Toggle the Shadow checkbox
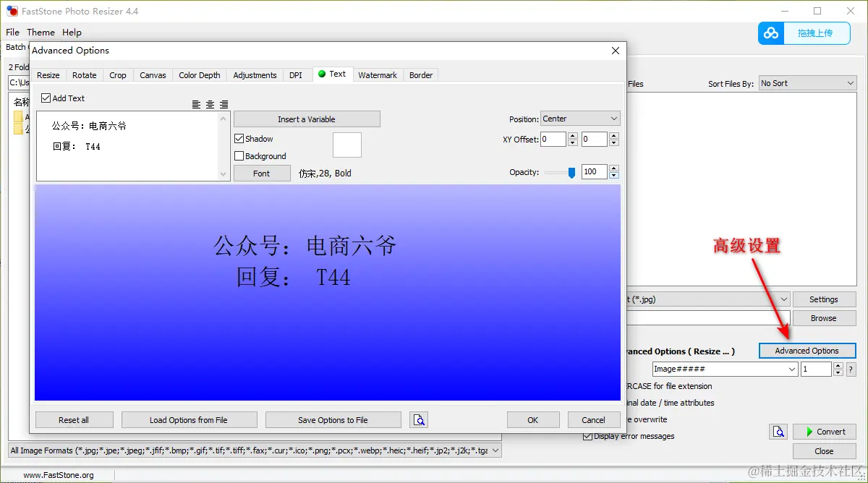 [x=239, y=139]
